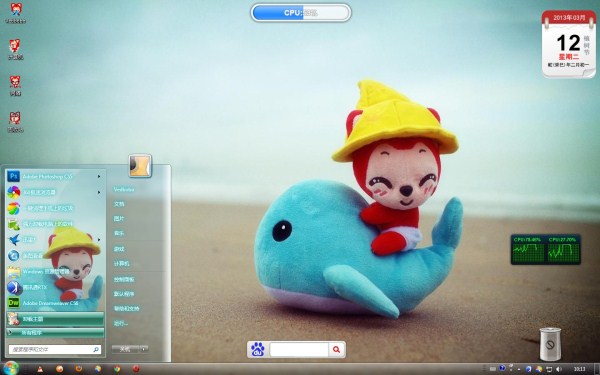Click the CPU usage progress bar gadget
This screenshot has width=600, height=375.
pyautogui.click(x=301, y=13)
